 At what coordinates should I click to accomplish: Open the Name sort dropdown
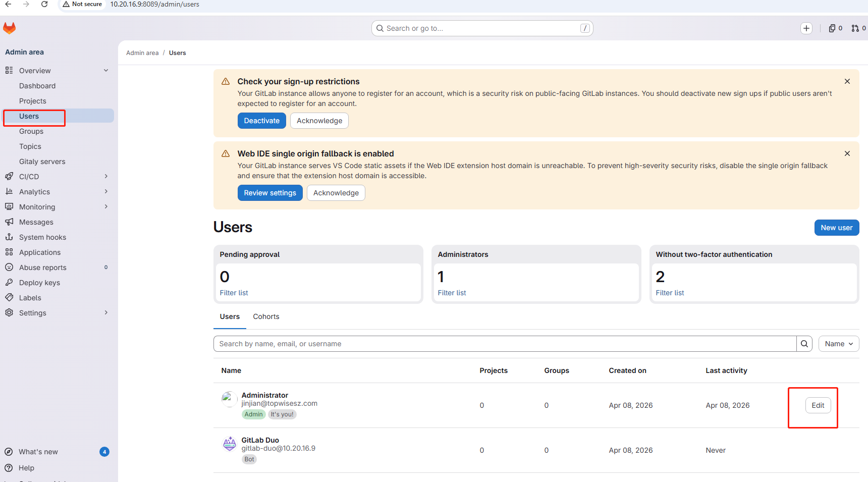pos(839,344)
